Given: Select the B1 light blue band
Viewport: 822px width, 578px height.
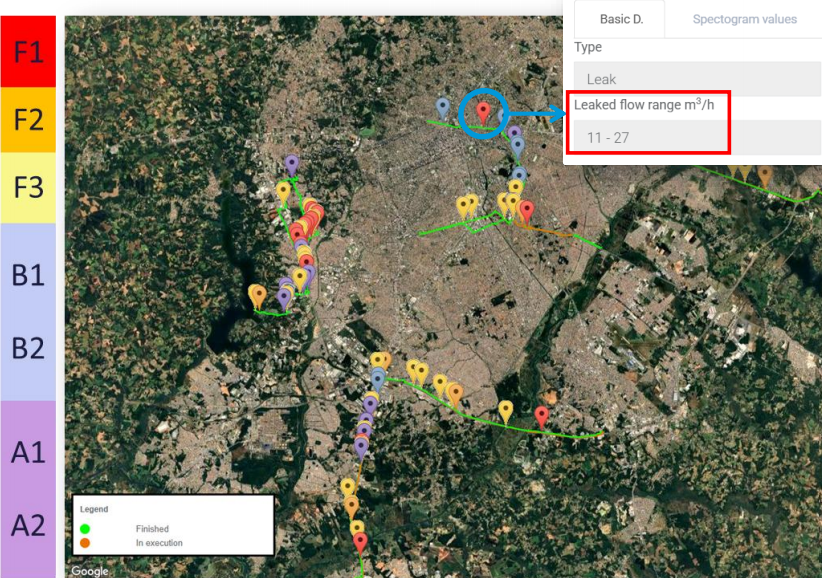Looking at the screenshot, I should (28, 274).
